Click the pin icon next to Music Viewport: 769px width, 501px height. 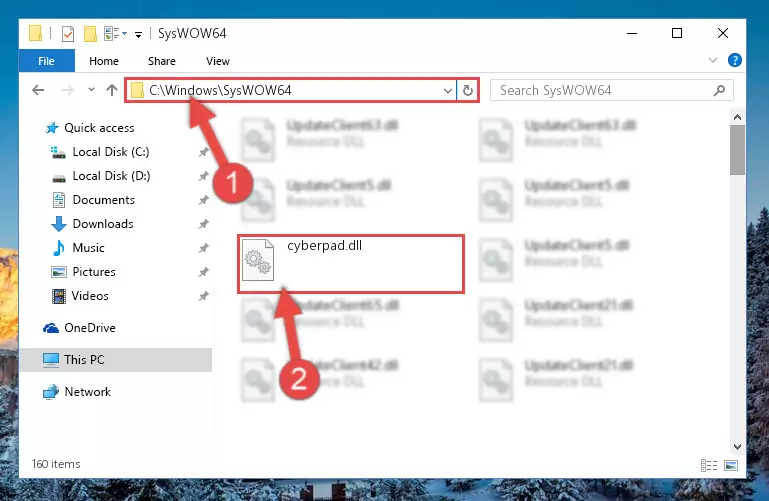point(204,249)
